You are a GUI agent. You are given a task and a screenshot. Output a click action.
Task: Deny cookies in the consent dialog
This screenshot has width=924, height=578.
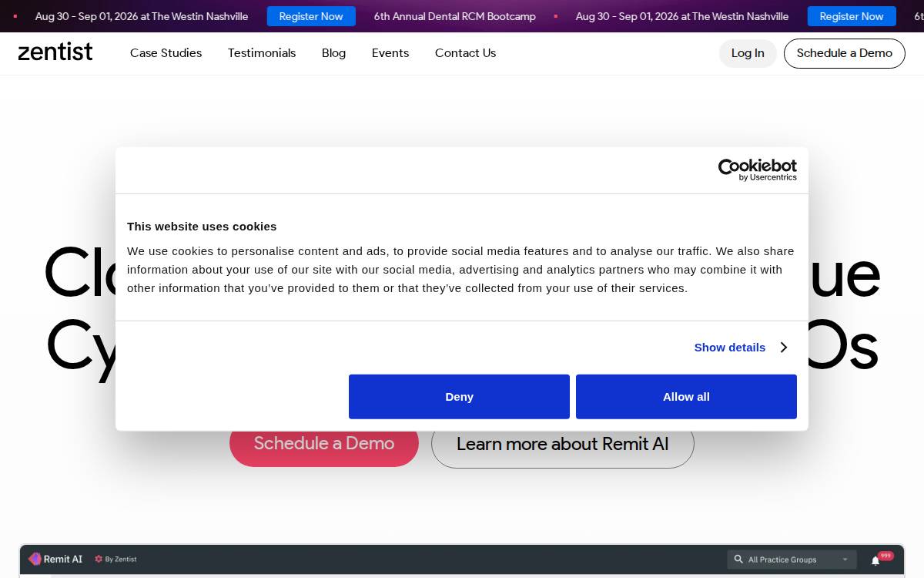click(459, 397)
